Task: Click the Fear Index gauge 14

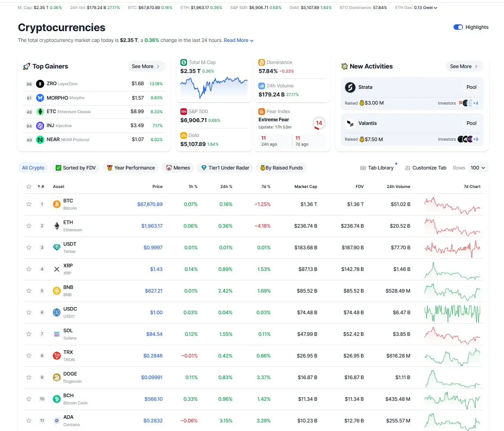Action: [x=319, y=123]
